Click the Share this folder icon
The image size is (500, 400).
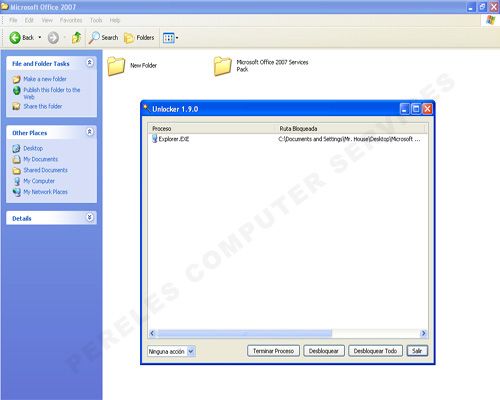click(16, 106)
